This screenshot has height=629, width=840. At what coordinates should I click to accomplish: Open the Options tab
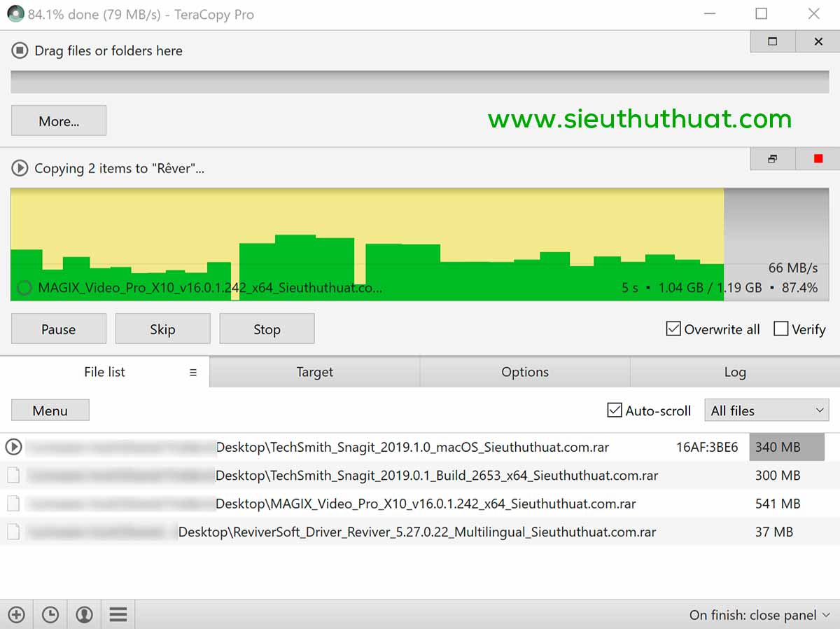click(525, 372)
